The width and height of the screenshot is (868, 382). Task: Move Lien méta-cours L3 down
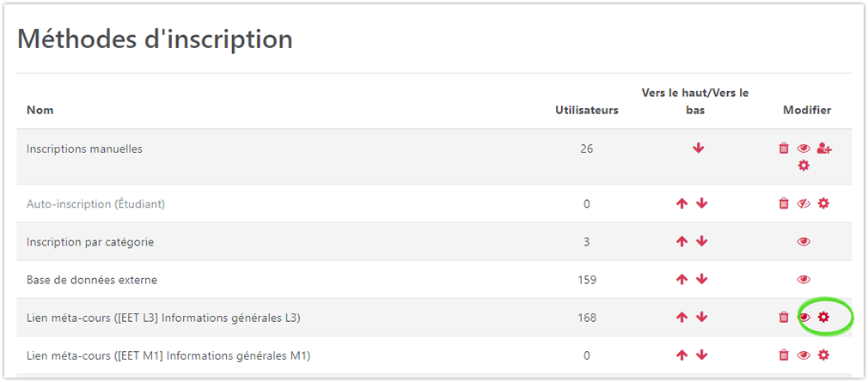coord(702,318)
